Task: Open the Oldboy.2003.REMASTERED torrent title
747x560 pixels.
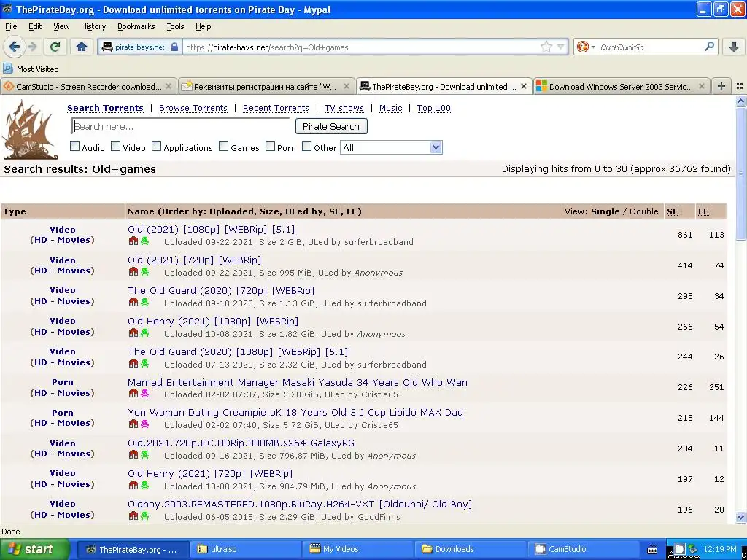Action: (x=300, y=504)
